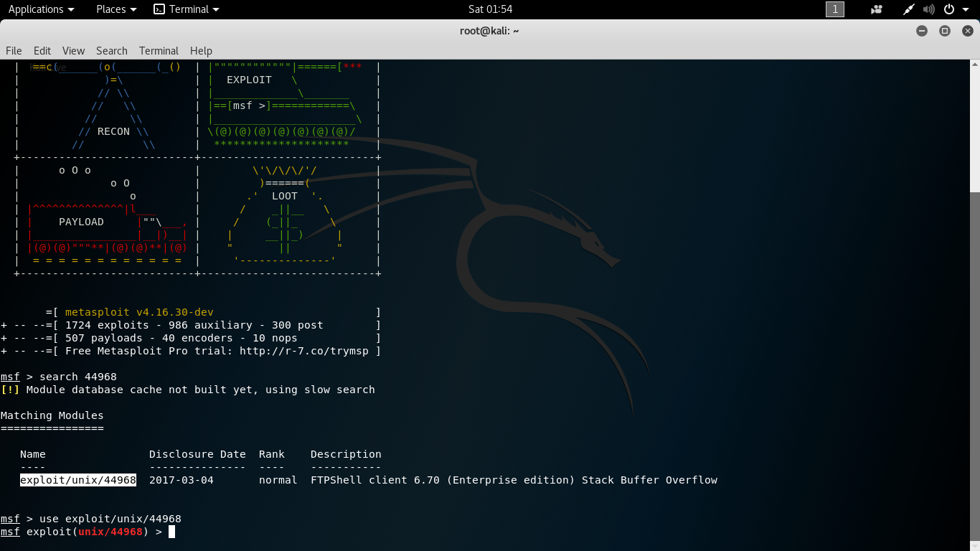Open the Terminal menu in the window menu bar
Screen dimensions: 980x551
159,50
